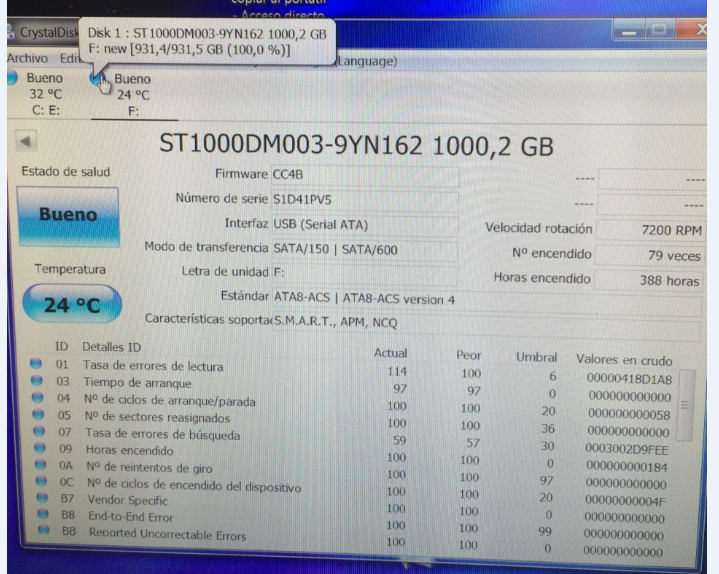Image resolution: width=719 pixels, height=574 pixels.
Task: Open the Archivo menu
Action: click(x=28, y=58)
